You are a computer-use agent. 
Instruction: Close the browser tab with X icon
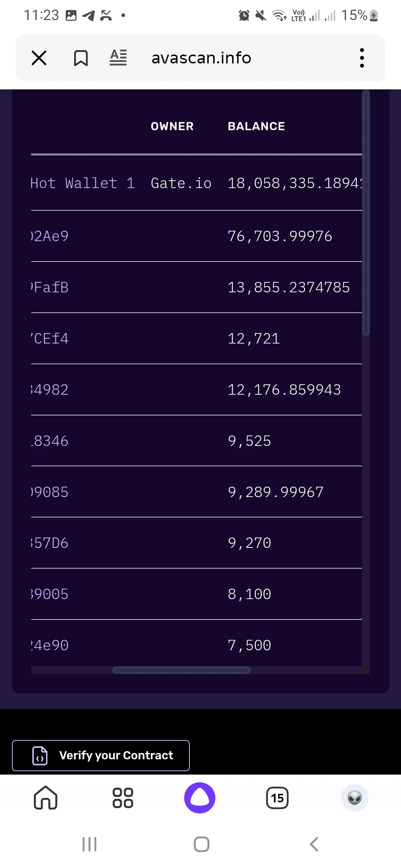tap(39, 58)
